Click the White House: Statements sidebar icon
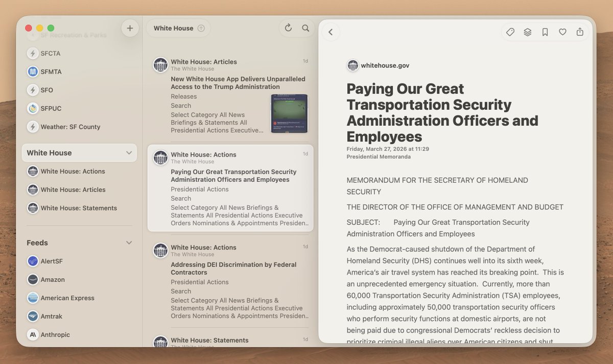The image size is (613, 364). 33,208
